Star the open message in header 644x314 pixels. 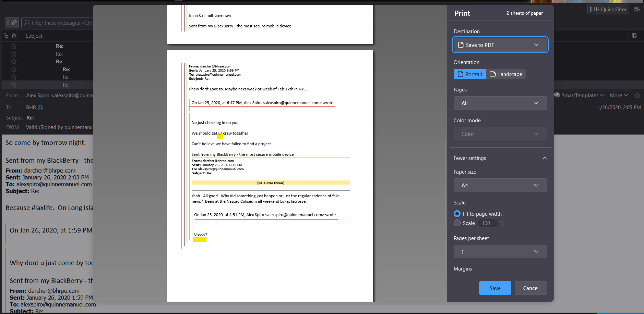pos(637,95)
